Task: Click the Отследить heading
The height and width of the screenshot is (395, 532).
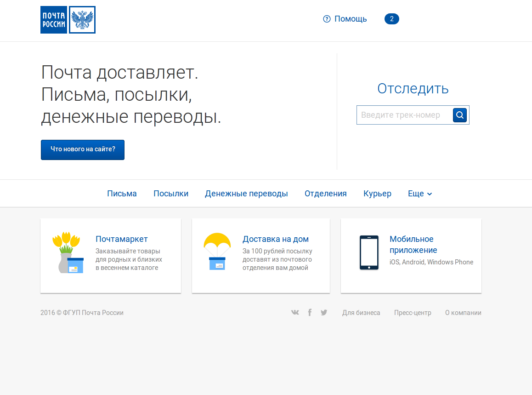Action: pos(413,89)
